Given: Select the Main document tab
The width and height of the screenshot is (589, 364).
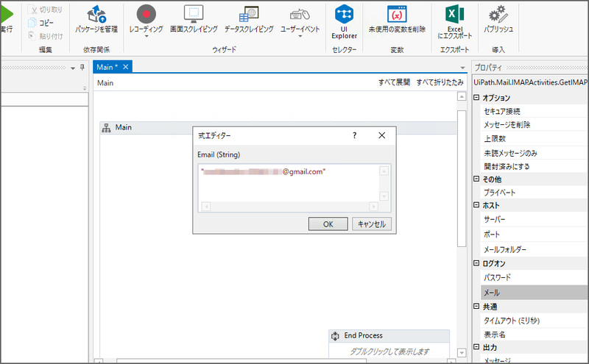Looking at the screenshot, I should (x=107, y=67).
